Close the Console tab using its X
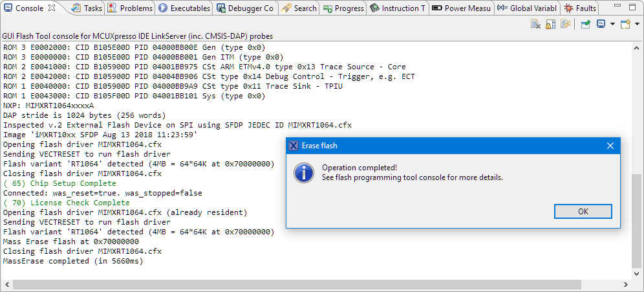644x292 pixels. coord(52,8)
